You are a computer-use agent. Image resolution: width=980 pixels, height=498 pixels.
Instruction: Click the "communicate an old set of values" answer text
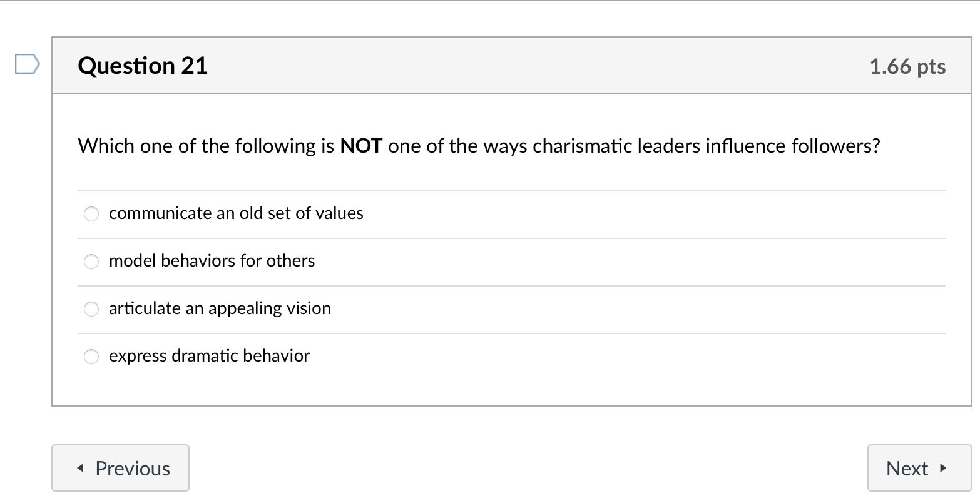pyautogui.click(x=236, y=213)
